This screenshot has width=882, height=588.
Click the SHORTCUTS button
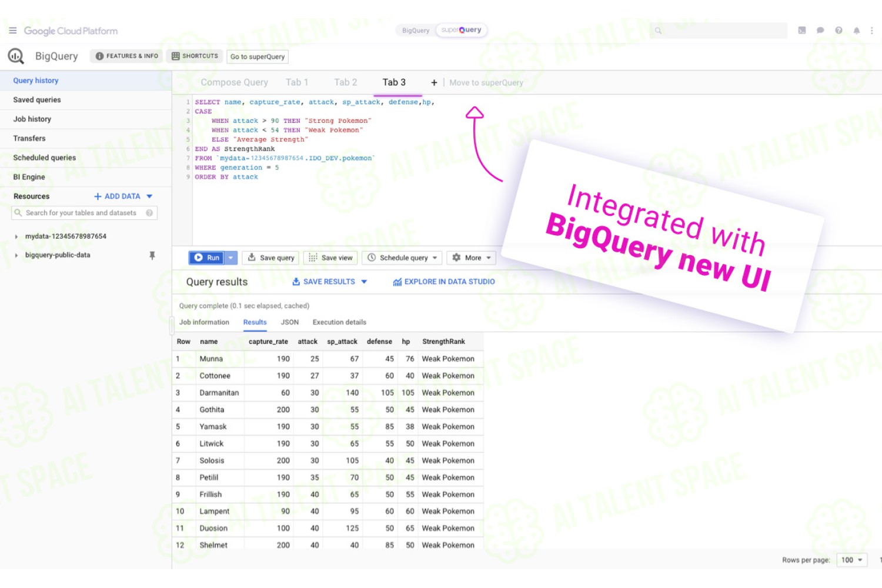(x=195, y=56)
